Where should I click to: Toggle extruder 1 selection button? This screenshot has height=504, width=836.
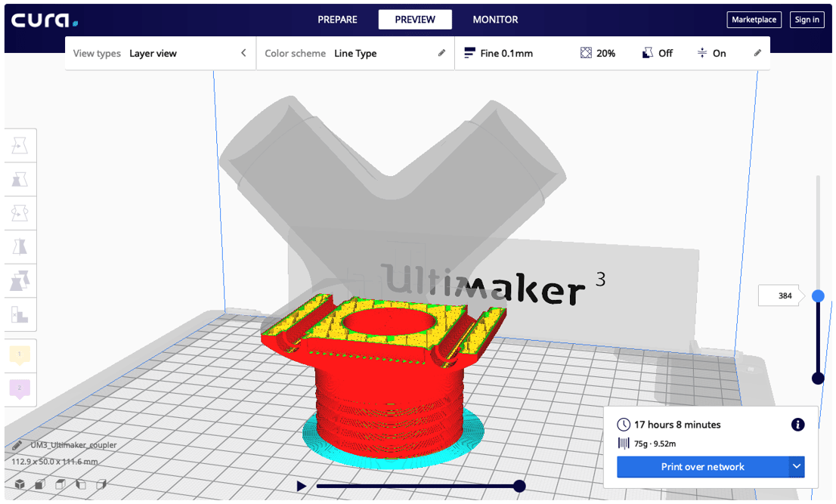click(x=20, y=355)
